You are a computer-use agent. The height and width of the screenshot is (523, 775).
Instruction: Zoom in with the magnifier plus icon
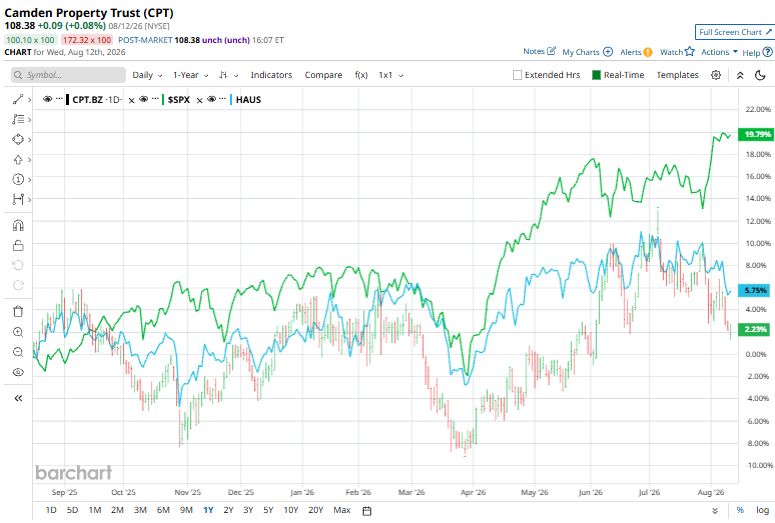tap(18, 332)
